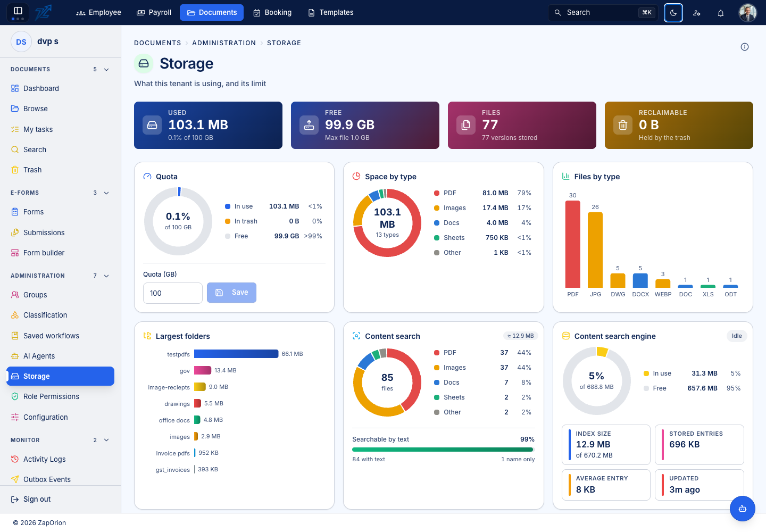Click the testpdfs folder bar
Image resolution: width=766 pixels, height=532 pixels.
point(236,354)
